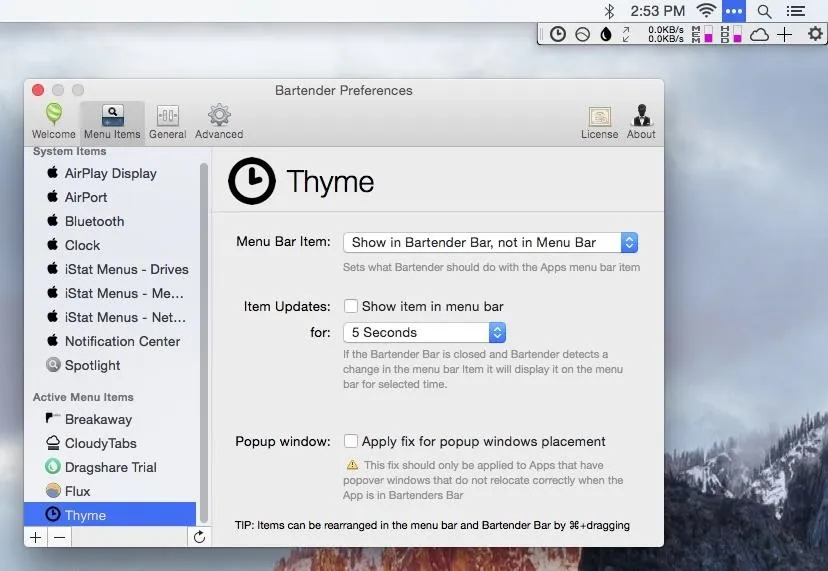This screenshot has height=571, width=828.
Task: Click the Breakaway app icon in the list
Action: click(x=52, y=418)
